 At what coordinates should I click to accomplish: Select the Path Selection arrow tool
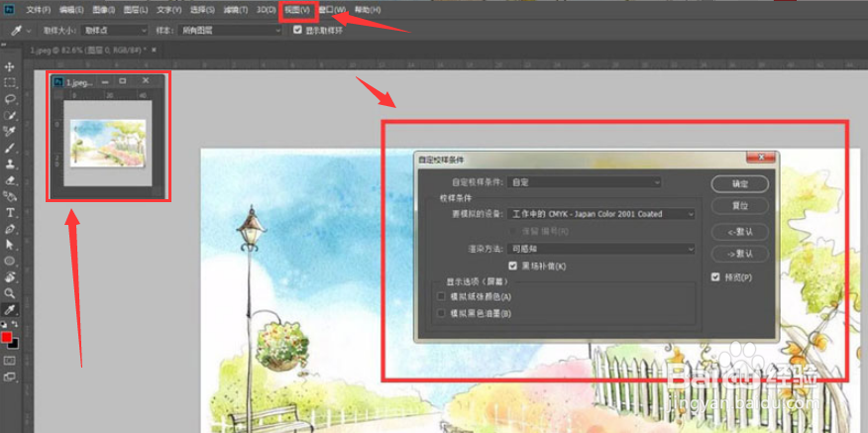9,245
